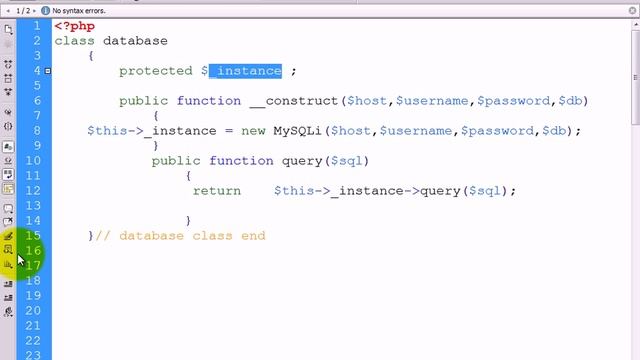The width and height of the screenshot is (640, 360).
Task: Click the '// database class end' comment
Action: click(x=180, y=236)
